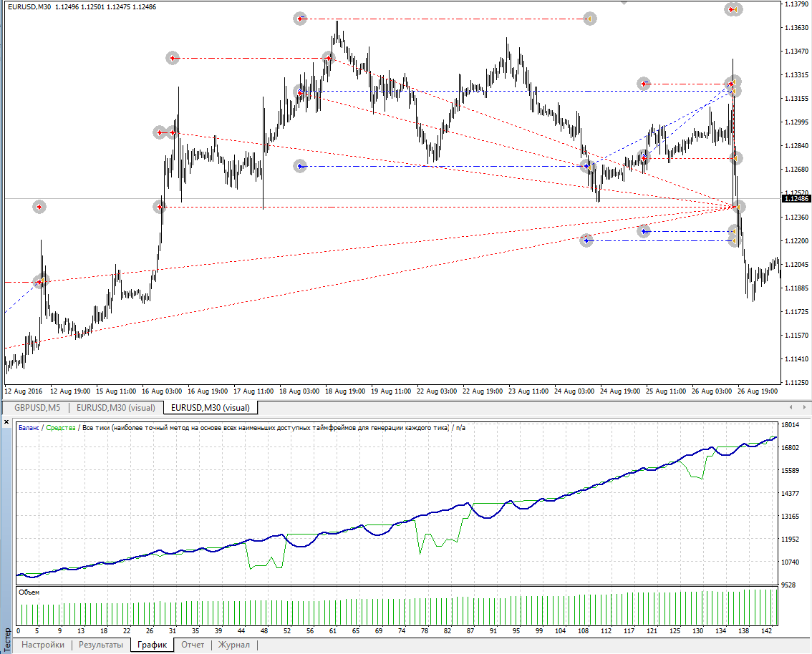This screenshot has height=654, width=812.
Task: Close the Tester panel with the X button
Action: [6, 422]
